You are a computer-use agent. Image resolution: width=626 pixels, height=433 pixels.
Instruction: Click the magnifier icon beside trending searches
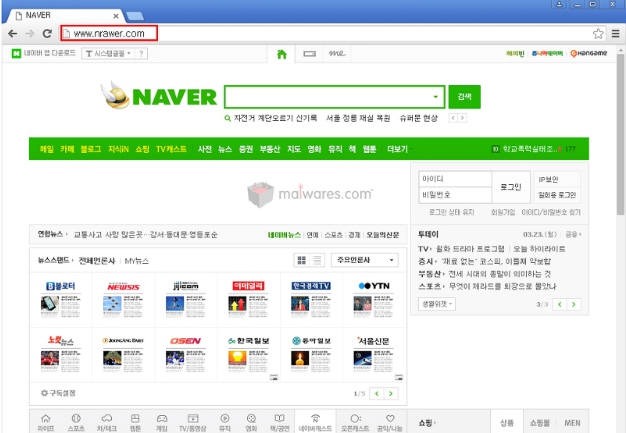(228, 118)
